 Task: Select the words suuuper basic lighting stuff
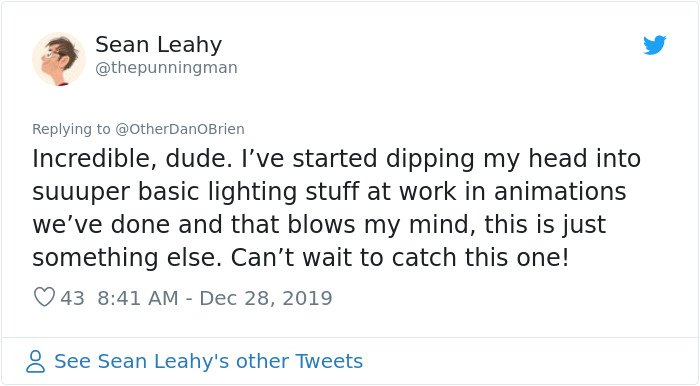196,192
